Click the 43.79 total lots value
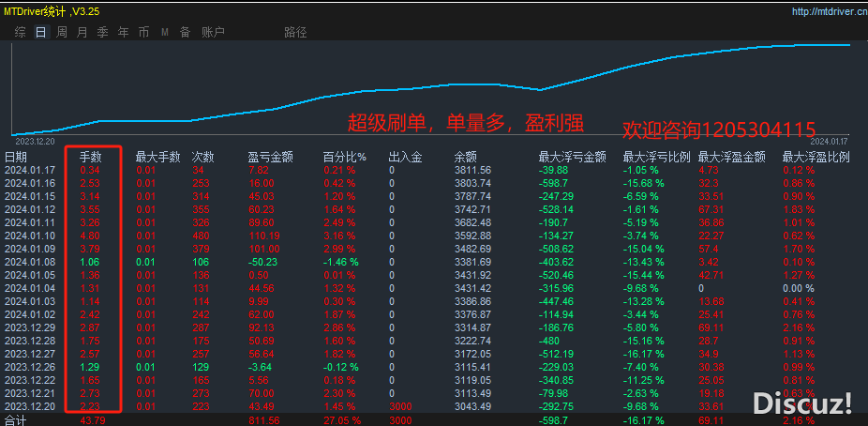 93,420
